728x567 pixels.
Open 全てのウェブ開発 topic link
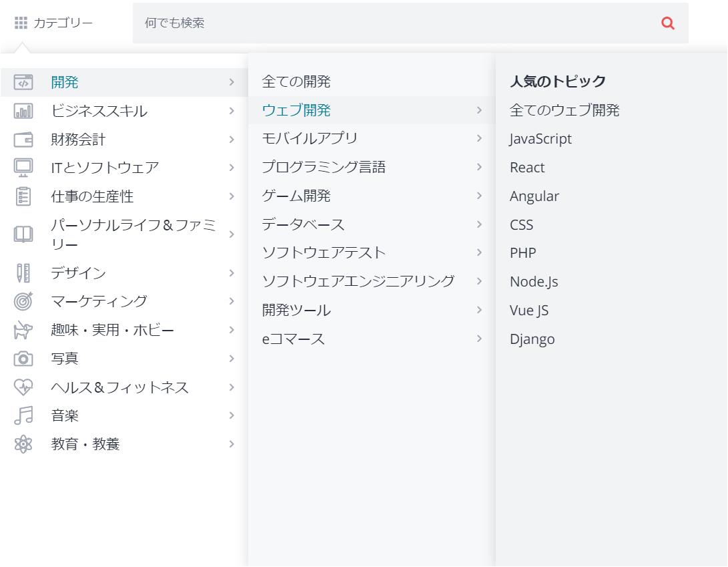[565, 110]
